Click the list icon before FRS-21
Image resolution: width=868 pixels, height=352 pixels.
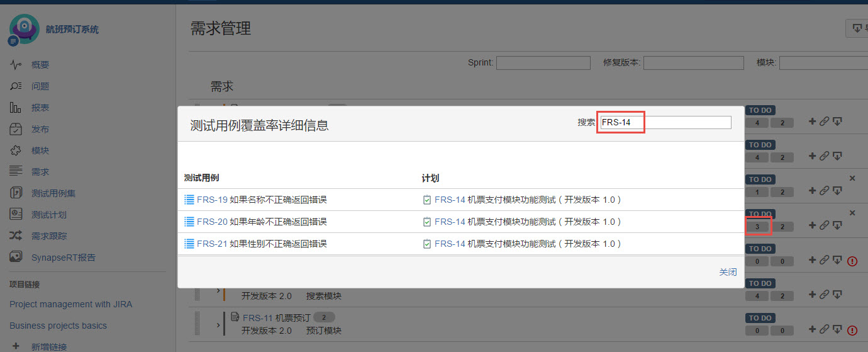(x=189, y=244)
